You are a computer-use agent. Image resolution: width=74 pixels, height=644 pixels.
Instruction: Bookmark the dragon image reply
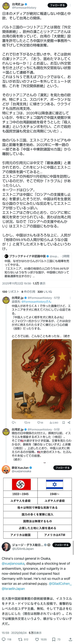(x=63, y=423)
